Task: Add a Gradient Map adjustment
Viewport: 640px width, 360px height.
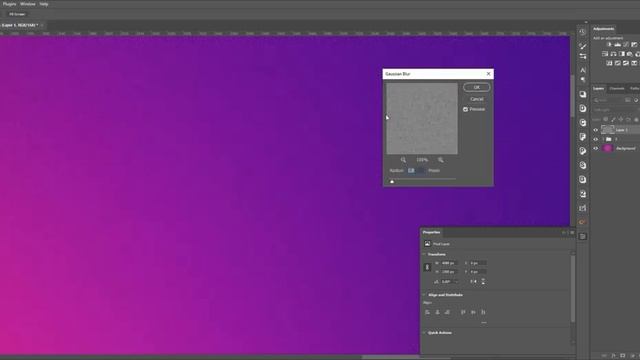Action: click(634, 63)
